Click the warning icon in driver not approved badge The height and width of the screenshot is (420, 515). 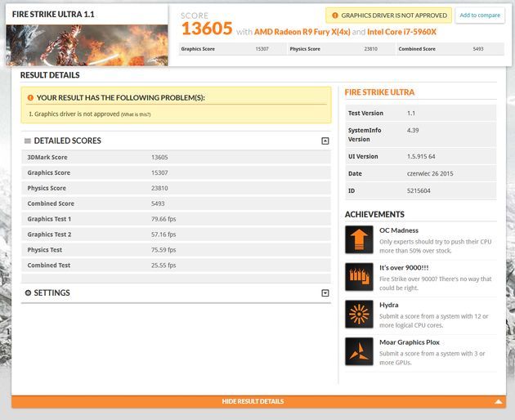(334, 16)
